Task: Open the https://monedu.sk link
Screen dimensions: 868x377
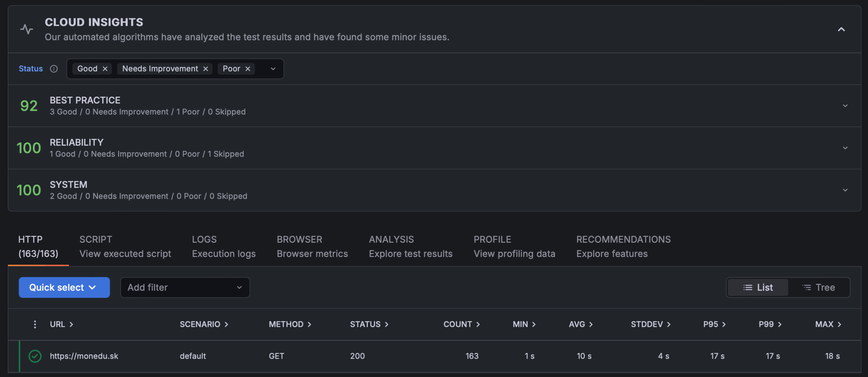Action: click(84, 356)
